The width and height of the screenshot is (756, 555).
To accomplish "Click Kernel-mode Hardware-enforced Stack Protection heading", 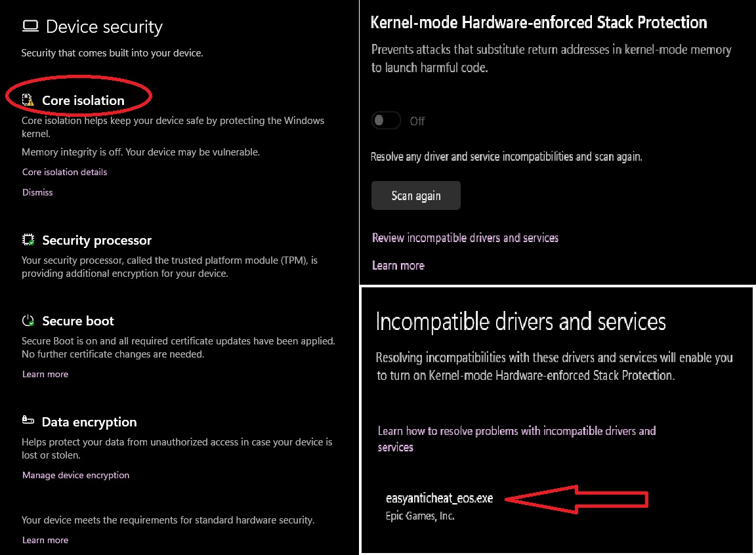I will coord(539,23).
